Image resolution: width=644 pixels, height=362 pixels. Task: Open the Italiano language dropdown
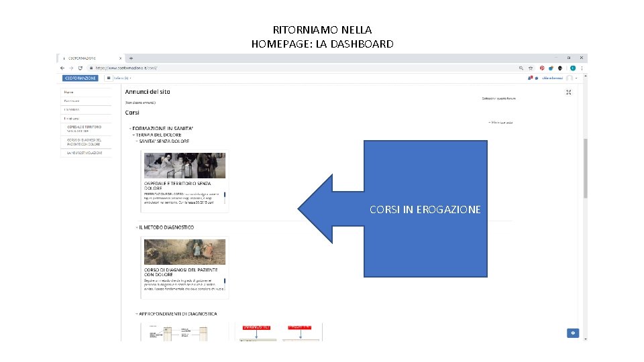122,78
